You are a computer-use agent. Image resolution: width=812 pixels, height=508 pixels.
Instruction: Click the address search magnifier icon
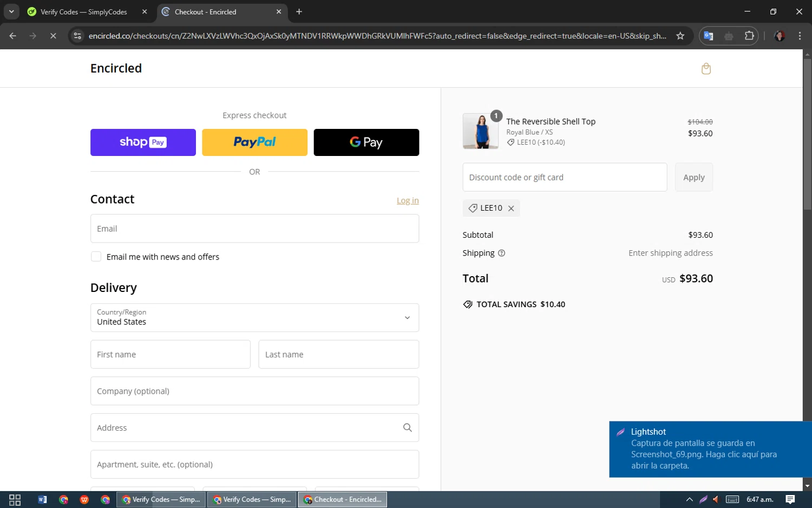click(x=408, y=428)
